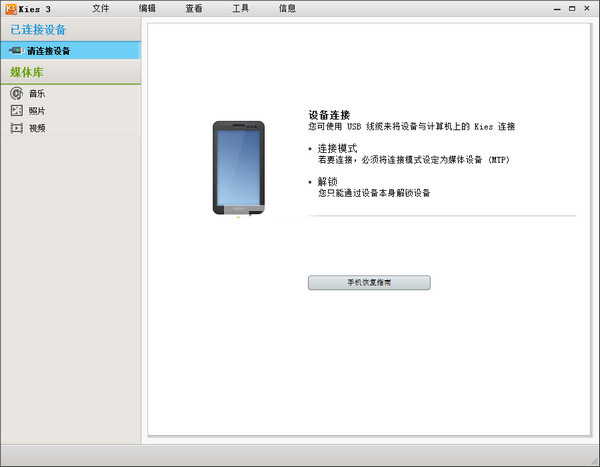Open the 工具 menu
Viewport: 600px width, 467px height.
(x=241, y=8)
